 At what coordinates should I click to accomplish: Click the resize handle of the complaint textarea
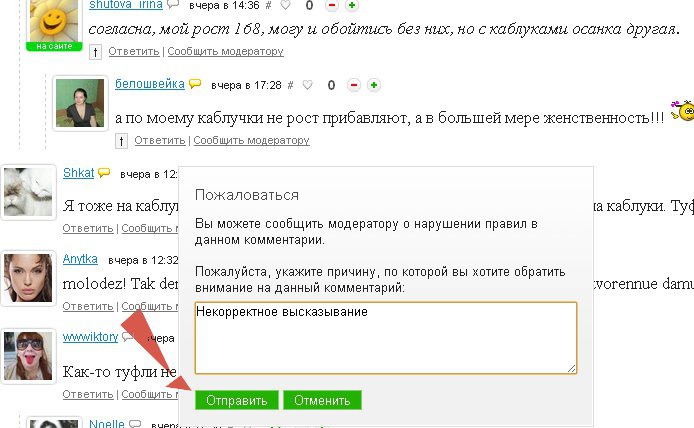(572, 368)
